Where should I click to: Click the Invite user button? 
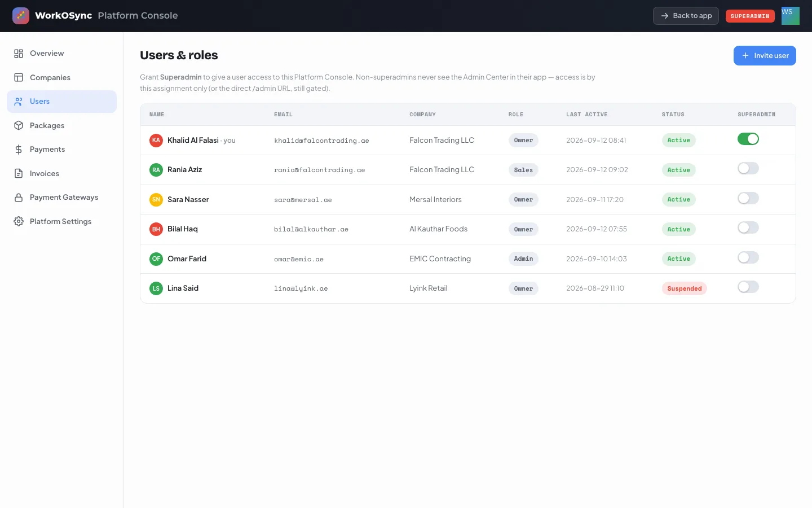(x=765, y=55)
